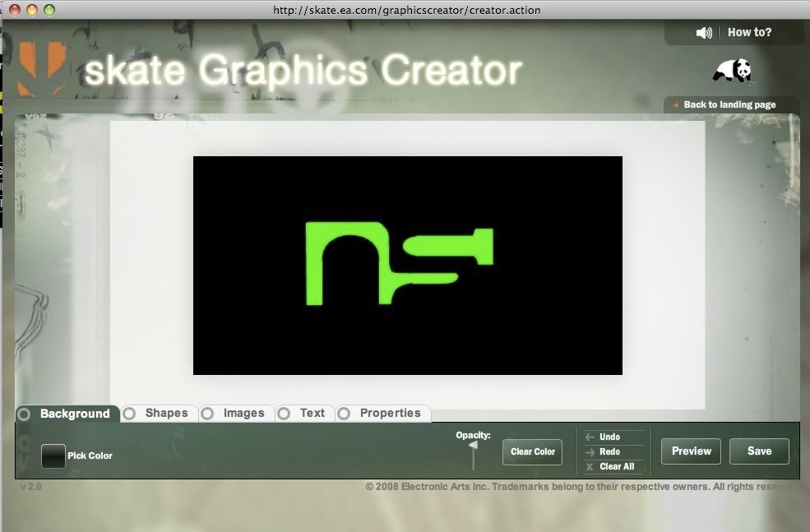Image resolution: width=810 pixels, height=532 pixels.
Task: Mute sound with the speaker icon
Action: click(704, 33)
